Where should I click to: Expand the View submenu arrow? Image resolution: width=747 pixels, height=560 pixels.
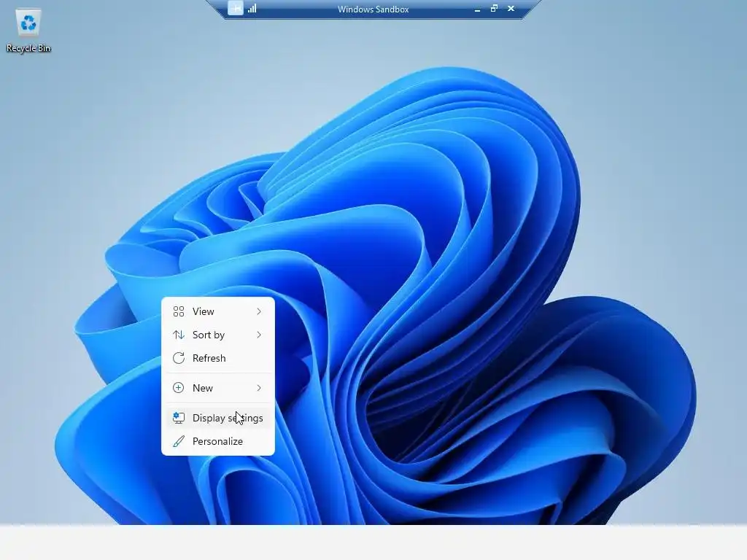click(259, 311)
